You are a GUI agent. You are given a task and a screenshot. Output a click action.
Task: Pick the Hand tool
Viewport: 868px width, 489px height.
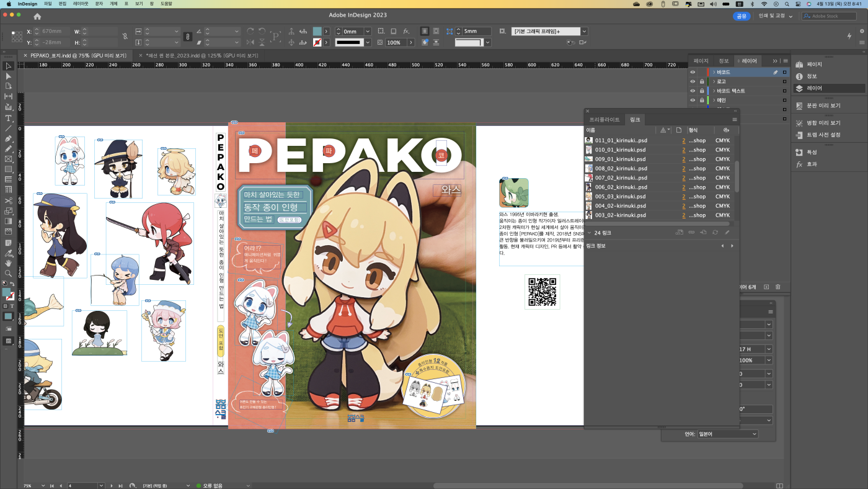coord(9,263)
